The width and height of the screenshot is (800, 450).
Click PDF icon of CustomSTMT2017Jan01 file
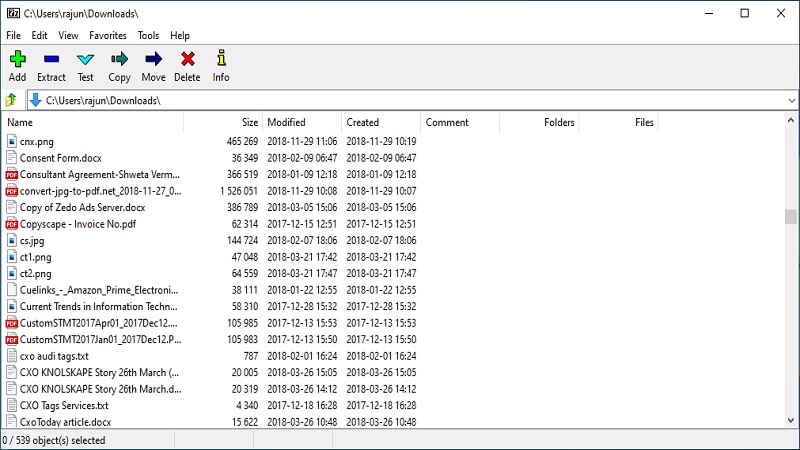[x=12, y=339]
